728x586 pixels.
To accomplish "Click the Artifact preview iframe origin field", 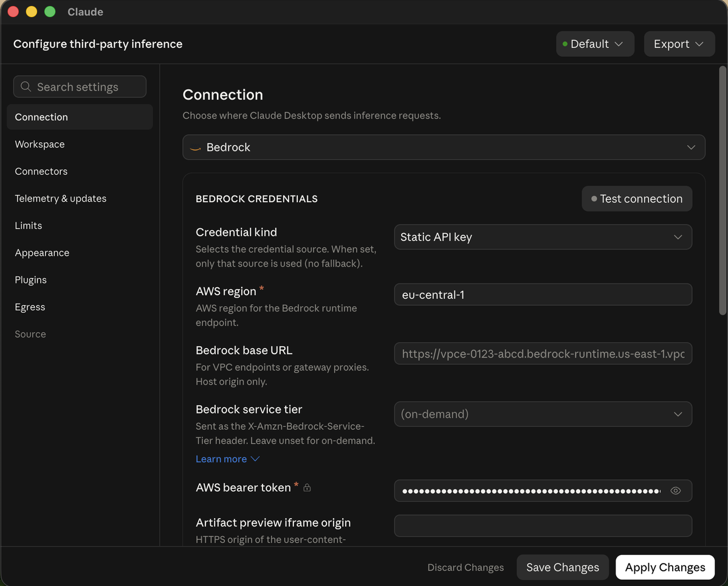I will pos(543,526).
